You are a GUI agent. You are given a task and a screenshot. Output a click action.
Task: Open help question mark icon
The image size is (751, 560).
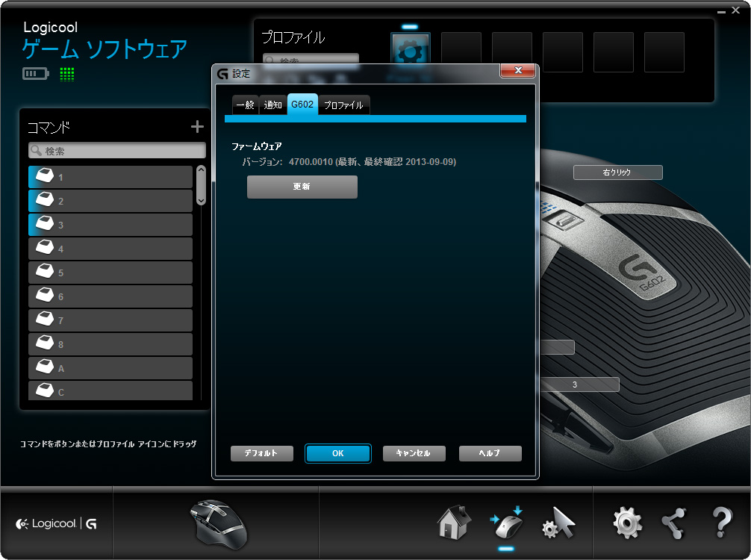pyautogui.click(x=721, y=523)
